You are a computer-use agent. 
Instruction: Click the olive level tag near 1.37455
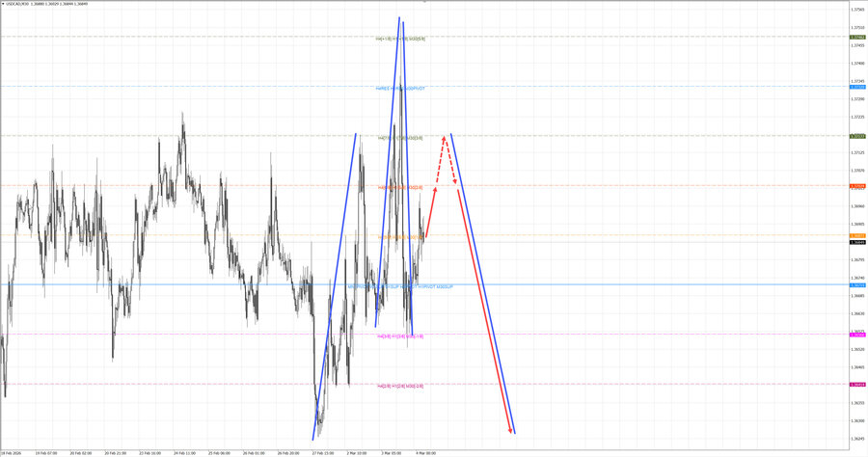pos(858,37)
